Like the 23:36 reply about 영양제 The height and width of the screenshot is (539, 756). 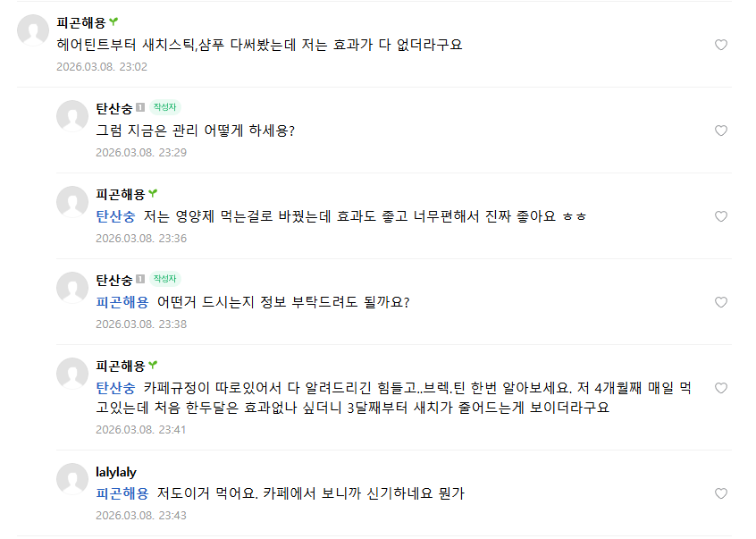[721, 216]
